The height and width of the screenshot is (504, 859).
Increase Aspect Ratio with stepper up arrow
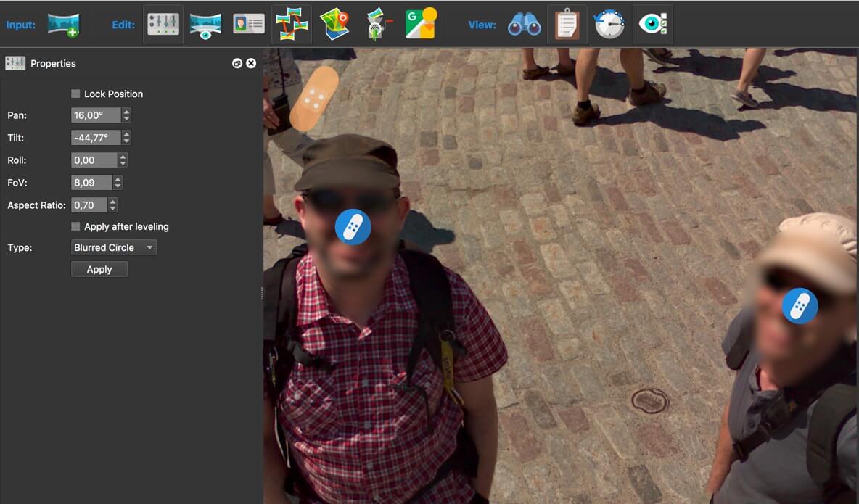pyautogui.click(x=113, y=202)
